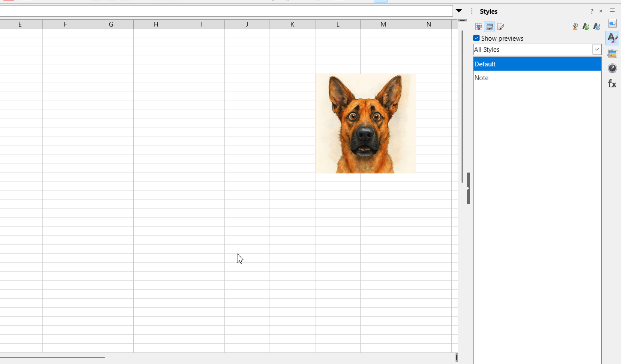Image resolution: width=621 pixels, height=364 pixels.
Task: Select column L header
Action: [338, 24]
